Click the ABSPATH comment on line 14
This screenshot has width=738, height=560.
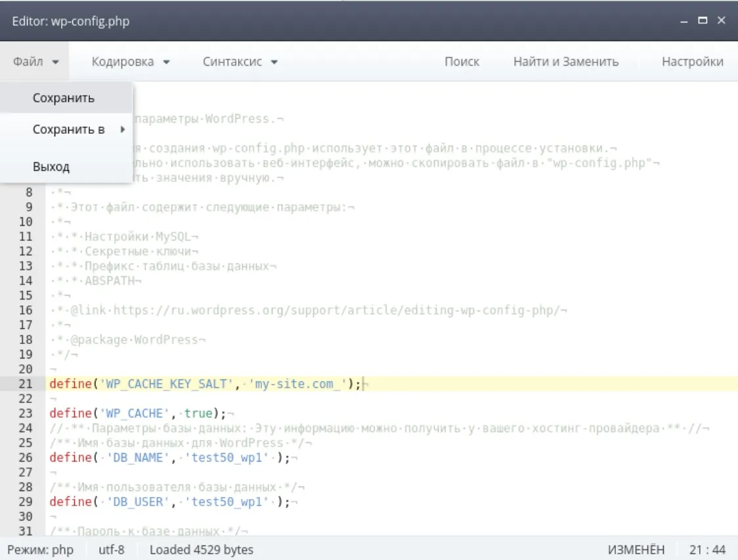(x=110, y=281)
